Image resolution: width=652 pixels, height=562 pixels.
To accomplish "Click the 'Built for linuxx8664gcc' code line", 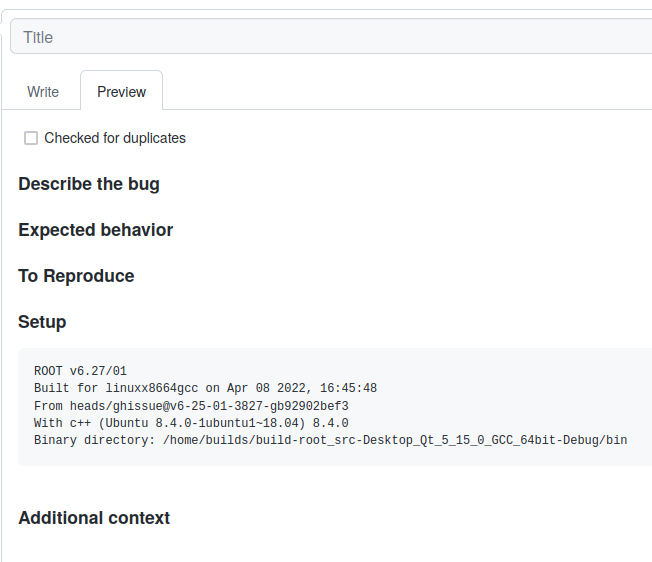I will tap(116, 388).
